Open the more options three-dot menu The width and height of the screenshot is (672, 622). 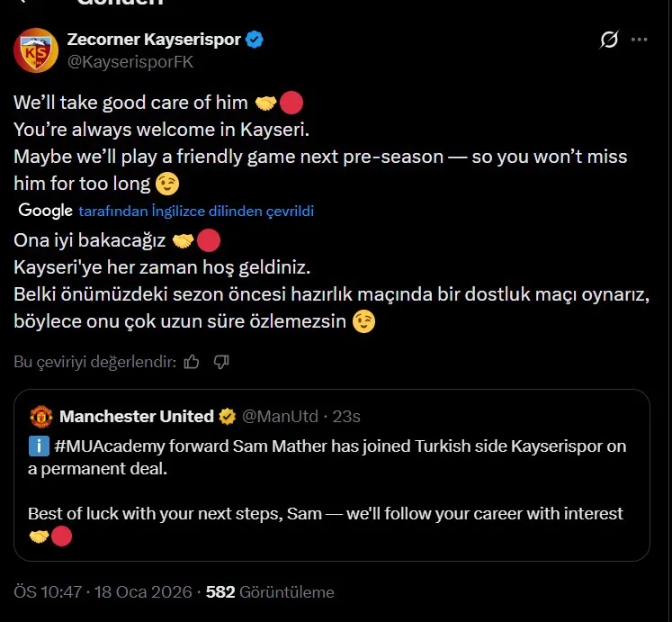pos(639,40)
